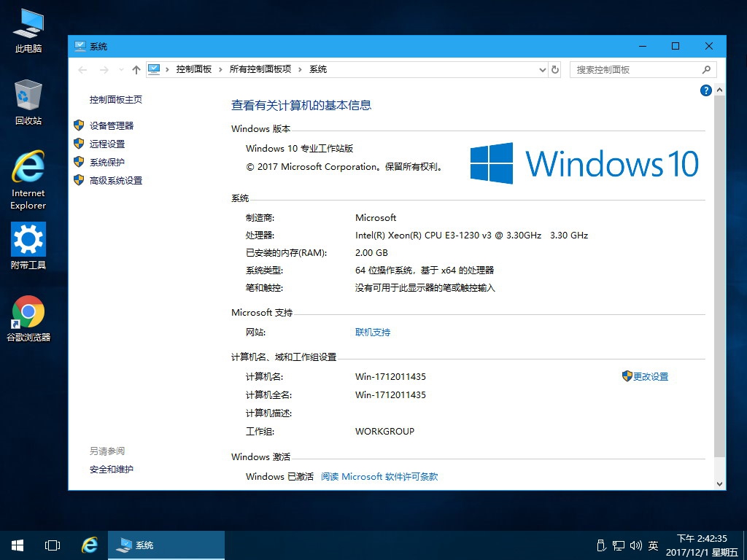Expand chevron before 控制面板 breadcrumb
Screen dimensions: 747x560
pyautogui.click(x=167, y=70)
